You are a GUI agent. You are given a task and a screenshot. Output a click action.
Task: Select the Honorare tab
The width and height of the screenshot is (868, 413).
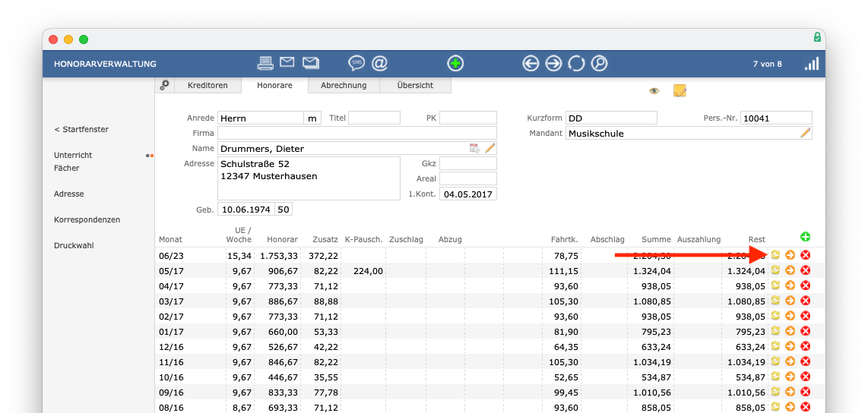pyautogui.click(x=274, y=85)
